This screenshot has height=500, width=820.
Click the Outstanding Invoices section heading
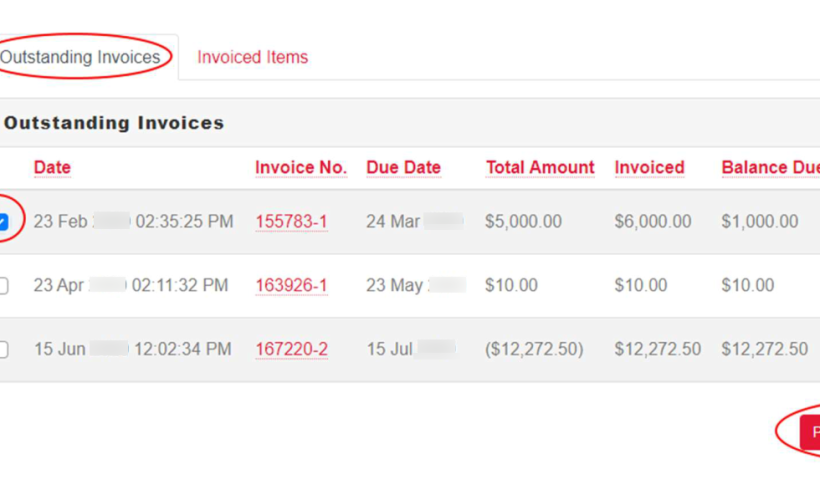(114, 123)
